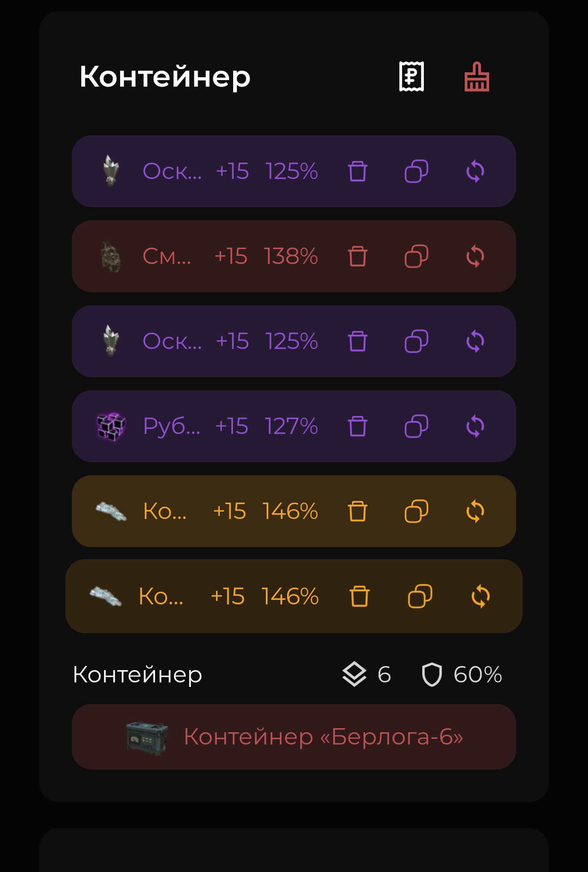The width and height of the screenshot is (588, 872).
Task: Delete the second Оск... 125% item
Action: (x=357, y=341)
